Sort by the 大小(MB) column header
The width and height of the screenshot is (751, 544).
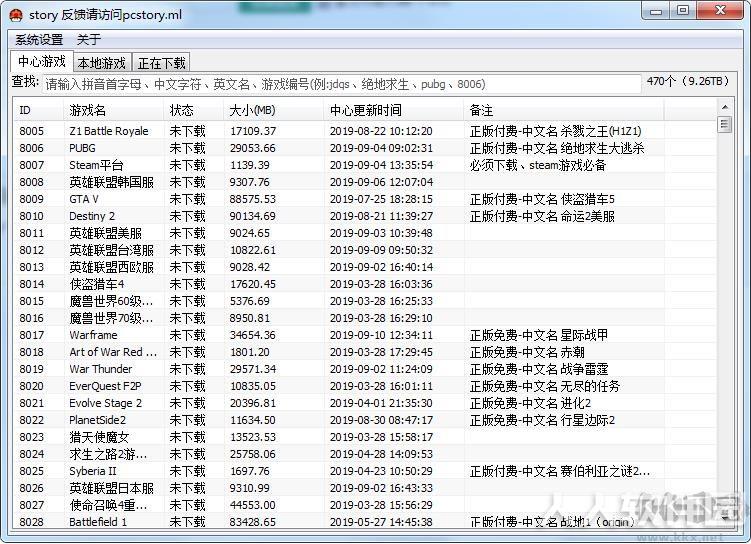pos(273,111)
